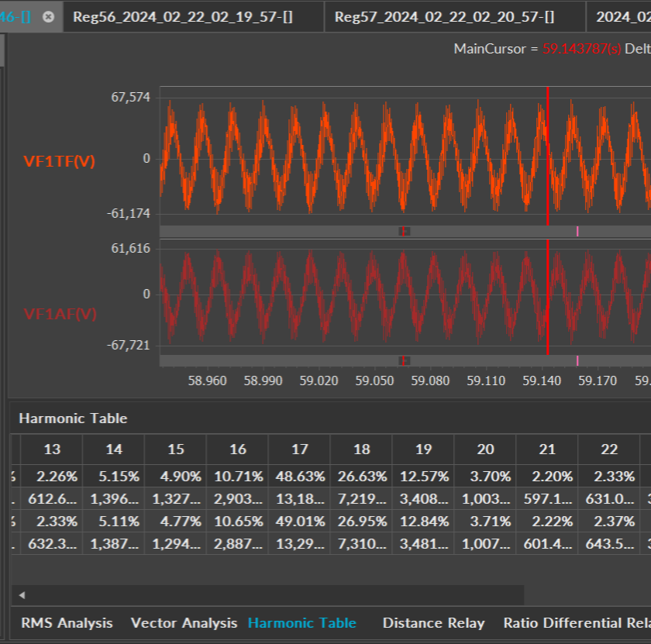The image size is (651, 644).
Task: Select the Harmonic Table tab
Action: tap(302, 623)
